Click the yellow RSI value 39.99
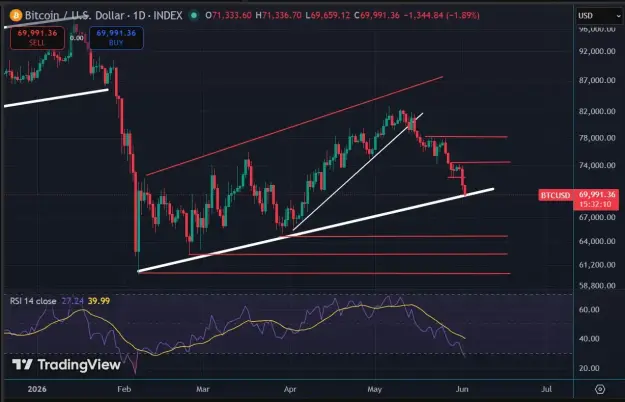Screen dimensions: 625x402 tap(99, 301)
